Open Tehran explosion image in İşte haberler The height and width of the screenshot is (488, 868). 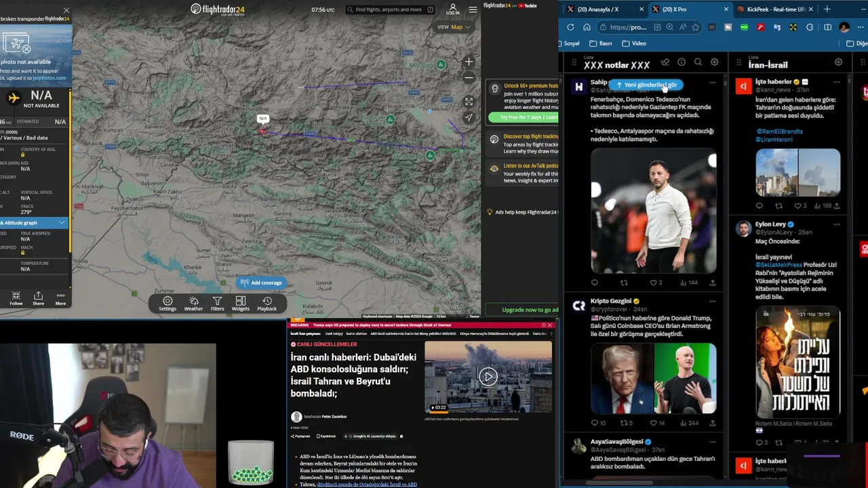(x=798, y=173)
